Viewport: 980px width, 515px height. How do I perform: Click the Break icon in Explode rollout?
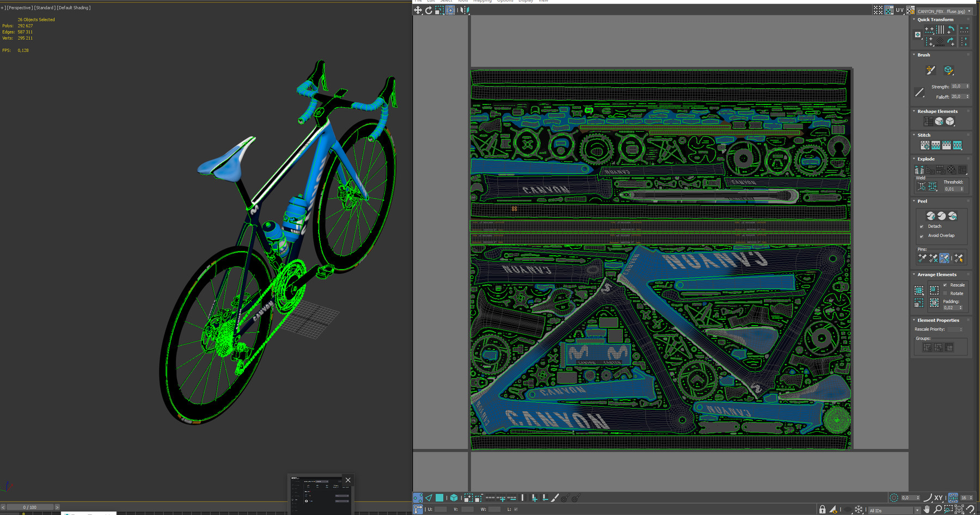pos(919,170)
